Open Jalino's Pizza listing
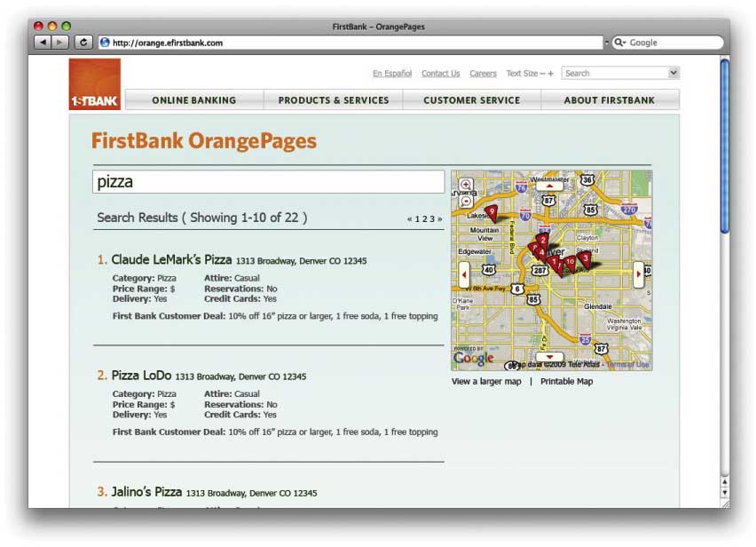This screenshot has height=547, width=756. click(146, 492)
